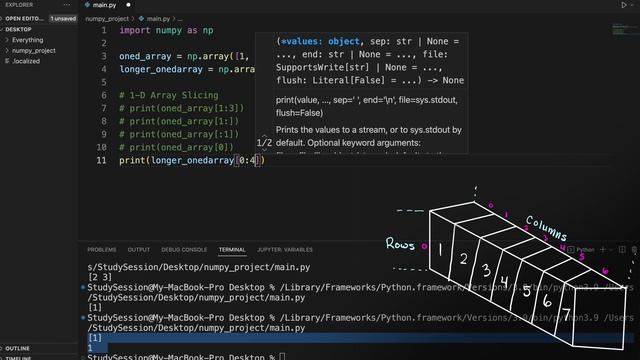The height and width of the screenshot is (360, 640).
Task: Click main.py in the breadcrumb path
Action: point(158,19)
